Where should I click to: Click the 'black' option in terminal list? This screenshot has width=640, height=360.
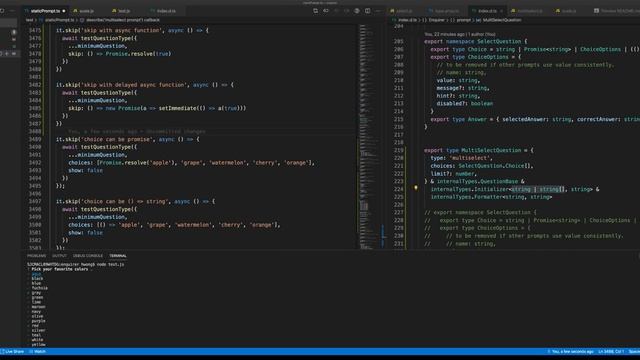click(x=37, y=279)
